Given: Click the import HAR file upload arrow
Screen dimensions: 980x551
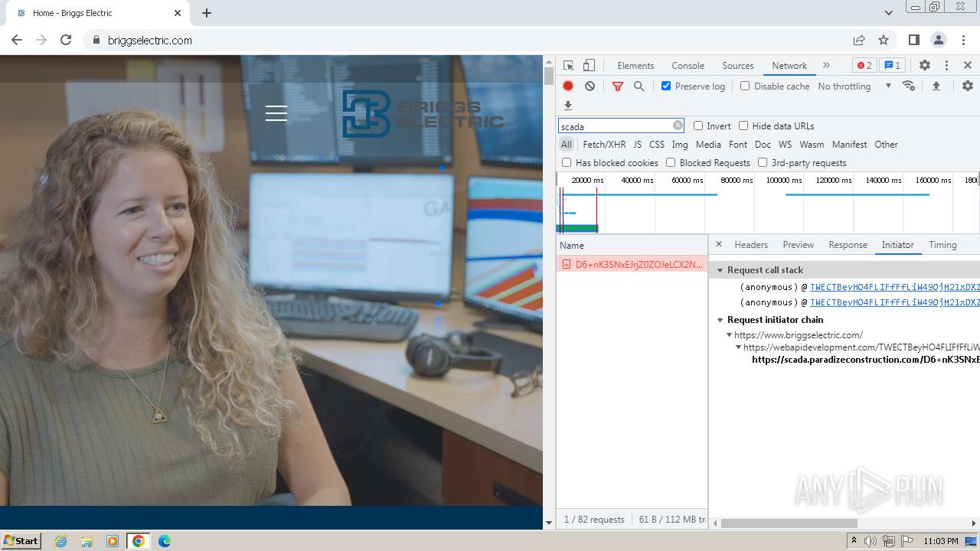Looking at the screenshot, I should pyautogui.click(x=936, y=86).
